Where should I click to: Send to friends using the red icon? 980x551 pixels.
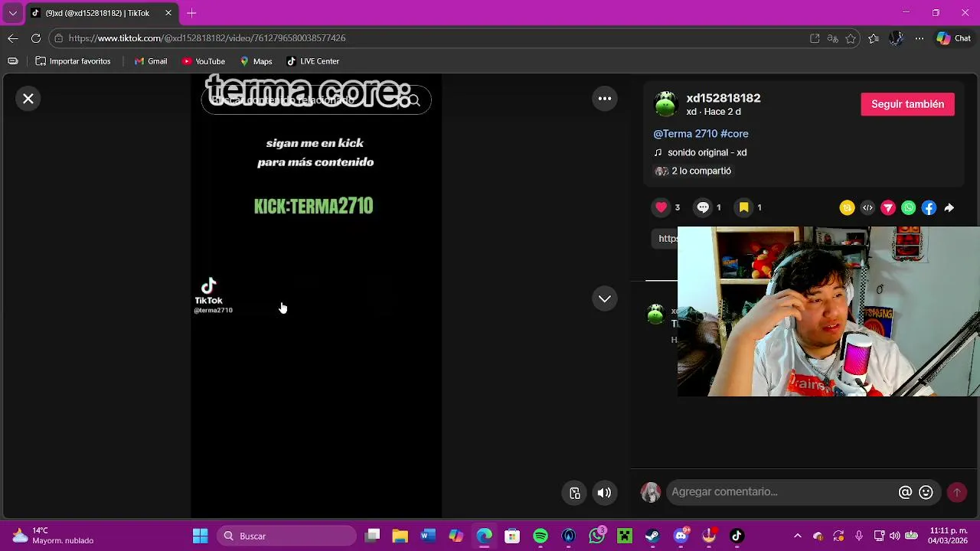[x=888, y=208]
